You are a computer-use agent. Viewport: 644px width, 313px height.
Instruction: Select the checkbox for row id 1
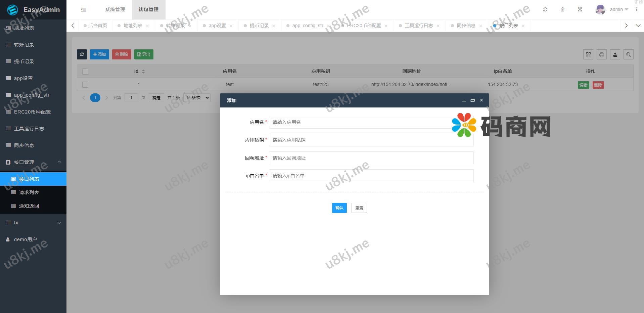point(85,85)
